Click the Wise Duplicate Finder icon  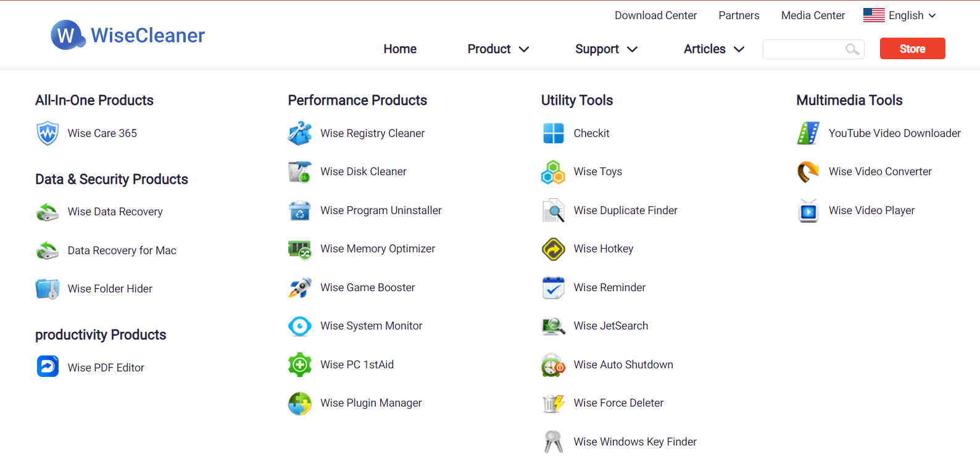point(554,210)
